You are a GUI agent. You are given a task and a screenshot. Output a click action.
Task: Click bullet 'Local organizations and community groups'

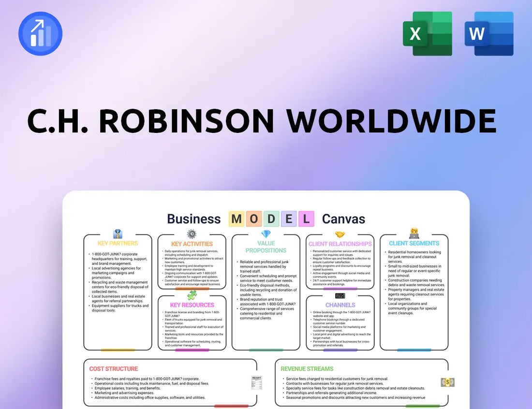(x=412, y=308)
